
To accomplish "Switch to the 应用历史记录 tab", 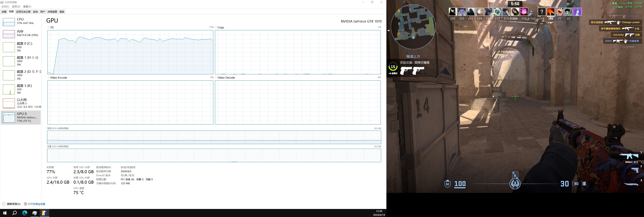I will [x=23, y=12].
